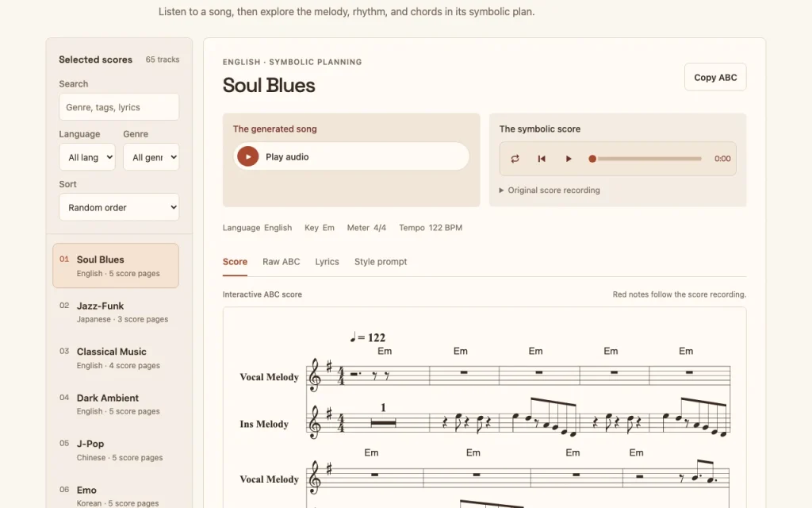
Task: Open the Lyrics tab
Action: [327, 262]
